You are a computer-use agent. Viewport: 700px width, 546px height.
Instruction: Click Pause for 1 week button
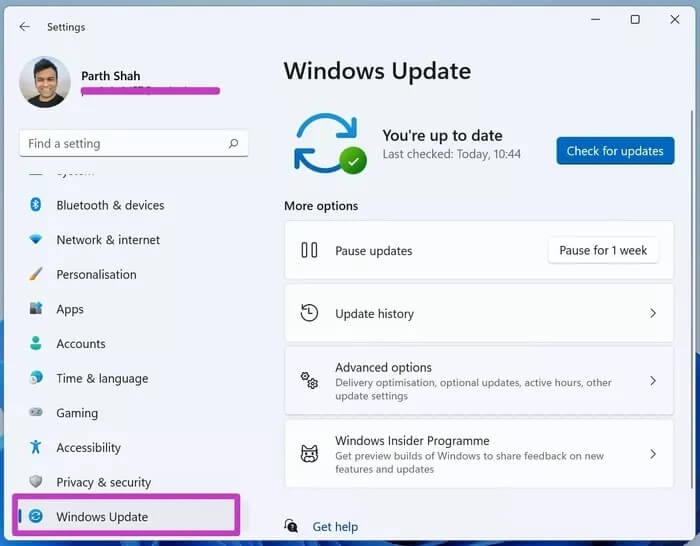click(603, 250)
